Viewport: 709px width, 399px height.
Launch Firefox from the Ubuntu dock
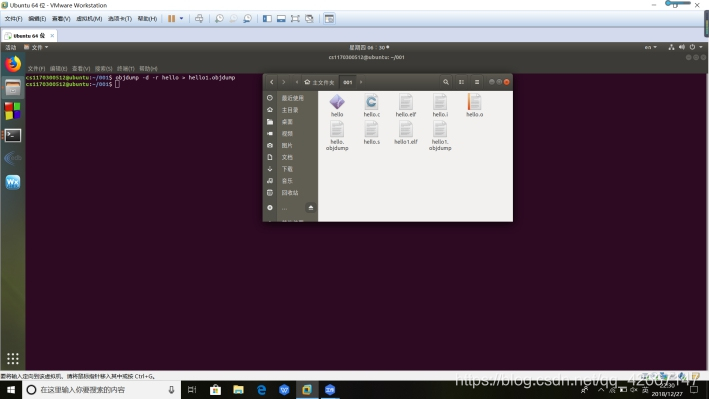click(13, 64)
